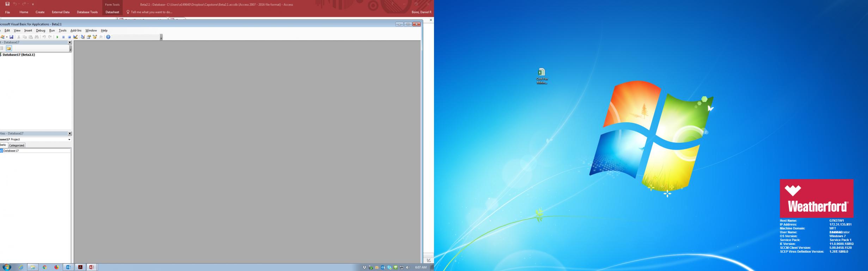Screen dimensions: 868x271
Task: Click account name Boire, Daniel R
Action: tap(421, 12)
